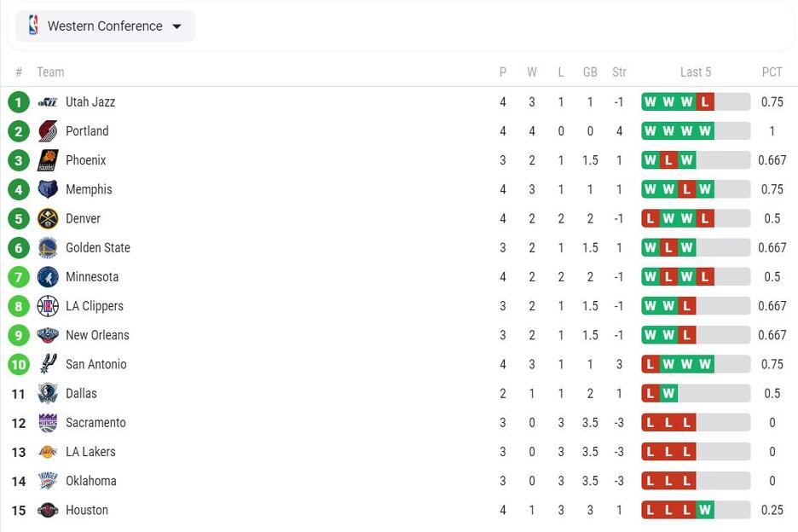Click the Golden State Warriors logo

pos(48,248)
